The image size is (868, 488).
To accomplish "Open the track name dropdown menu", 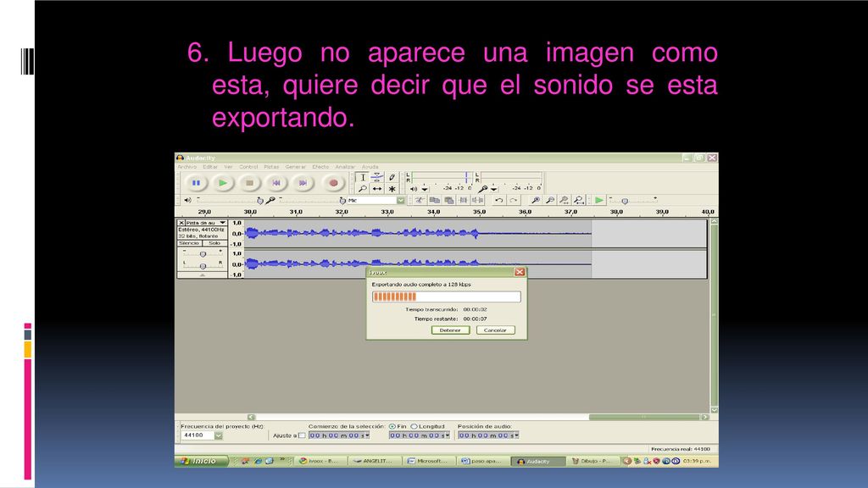I will (x=223, y=223).
